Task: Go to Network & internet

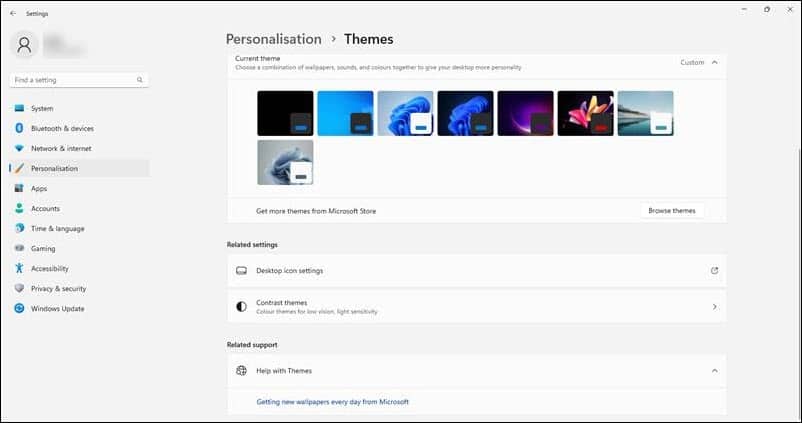Action: pos(79,148)
